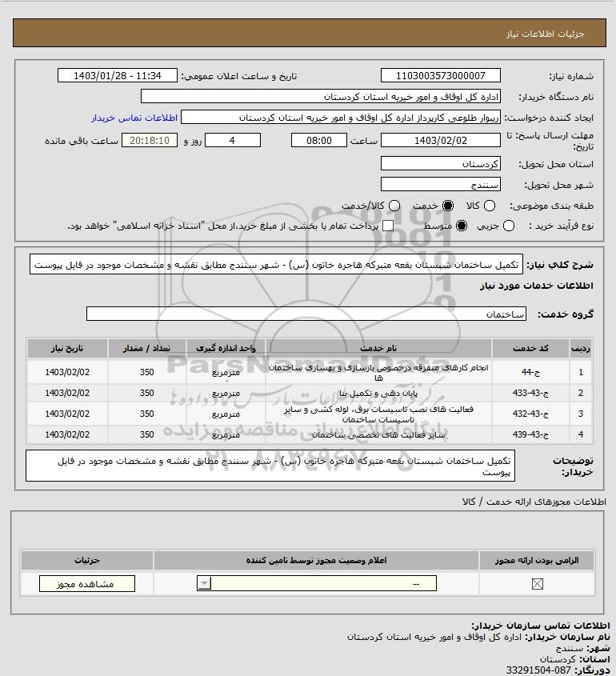
Task: Click the جزئیات column header in permits table
Action: (87, 560)
